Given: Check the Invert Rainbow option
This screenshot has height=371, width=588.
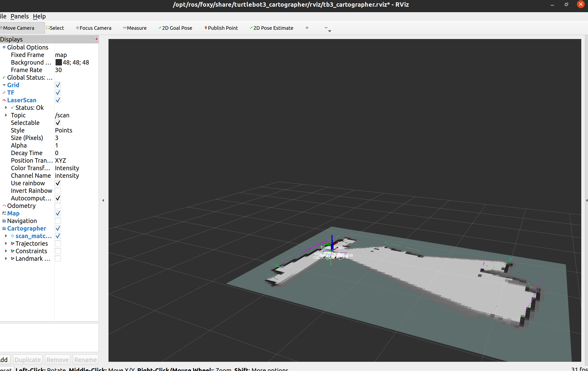Looking at the screenshot, I should click(x=58, y=191).
